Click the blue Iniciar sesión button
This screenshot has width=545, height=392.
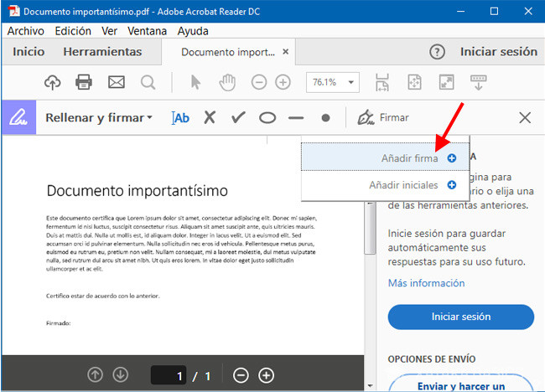(460, 317)
